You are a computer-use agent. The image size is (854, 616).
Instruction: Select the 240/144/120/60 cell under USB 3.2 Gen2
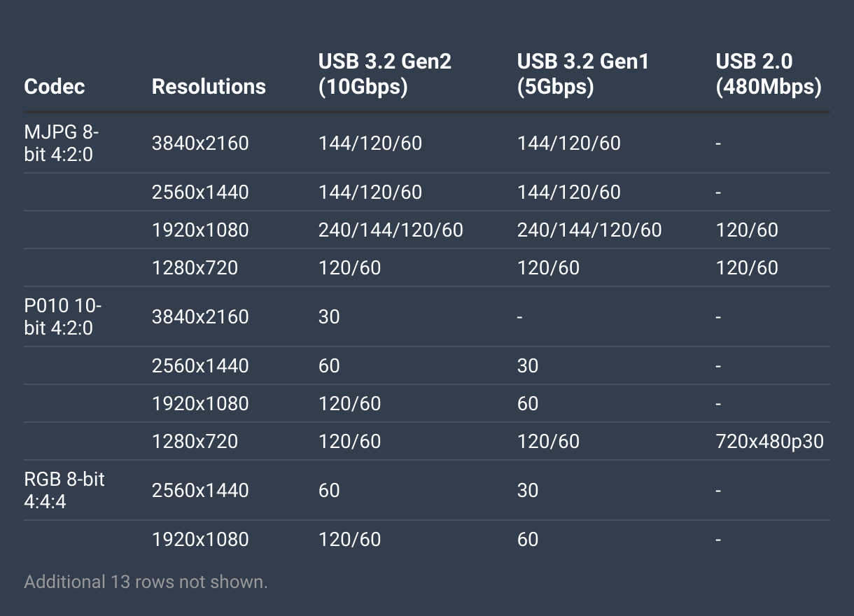(391, 230)
